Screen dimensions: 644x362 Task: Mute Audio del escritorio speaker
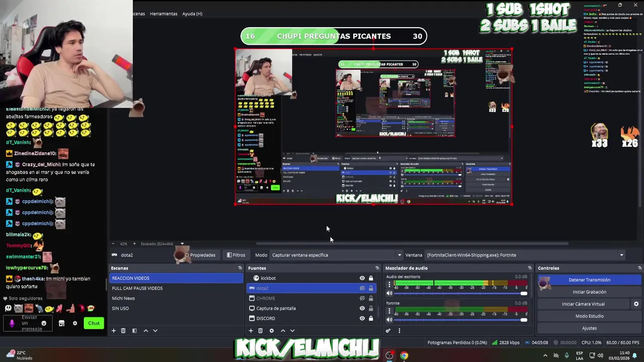click(389, 293)
